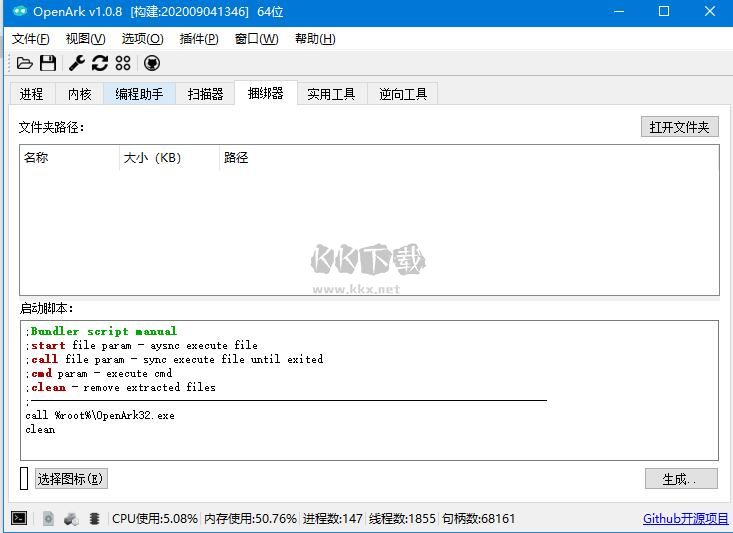Select the 捆绑器 tab
The image size is (733, 533).
(x=266, y=93)
